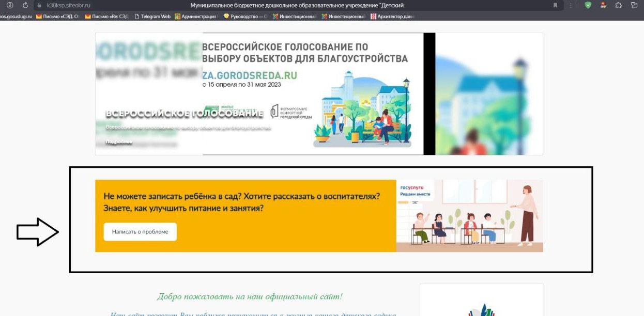This screenshot has height=316, width=644.
Task: Bookmark this page with the bookmark icon
Action: (x=556, y=5)
